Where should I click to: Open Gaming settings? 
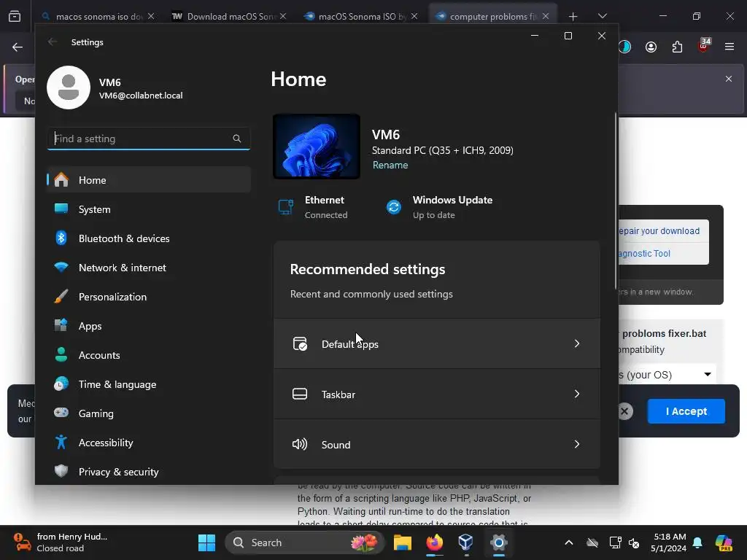[x=149, y=413]
